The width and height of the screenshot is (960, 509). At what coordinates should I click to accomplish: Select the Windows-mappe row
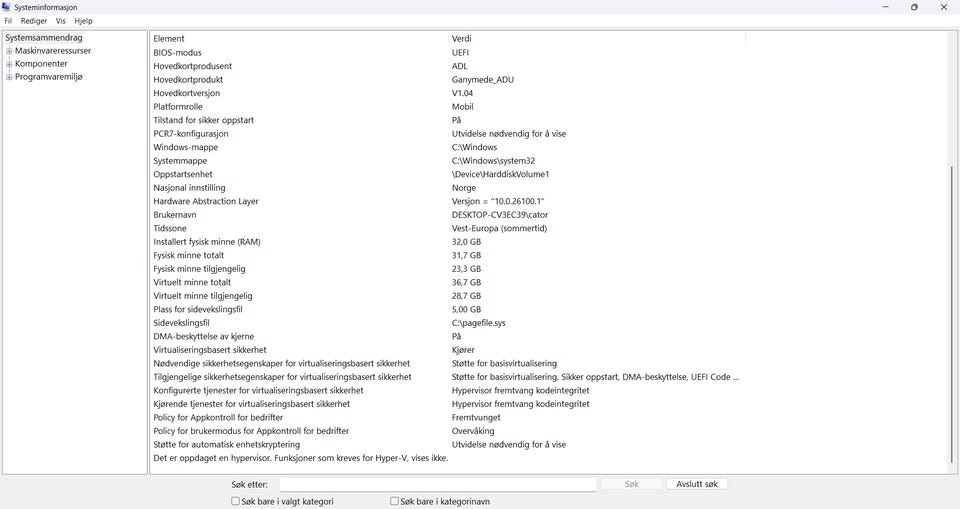[446, 147]
